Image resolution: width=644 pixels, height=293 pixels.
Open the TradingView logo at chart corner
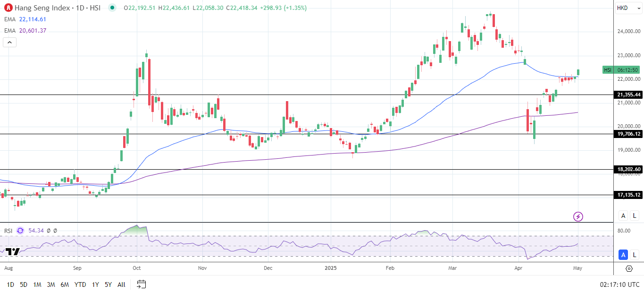(x=13, y=251)
